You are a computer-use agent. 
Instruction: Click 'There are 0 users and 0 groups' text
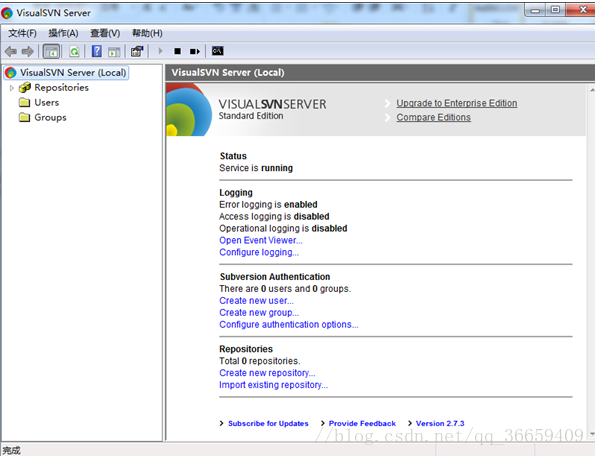pos(285,289)
